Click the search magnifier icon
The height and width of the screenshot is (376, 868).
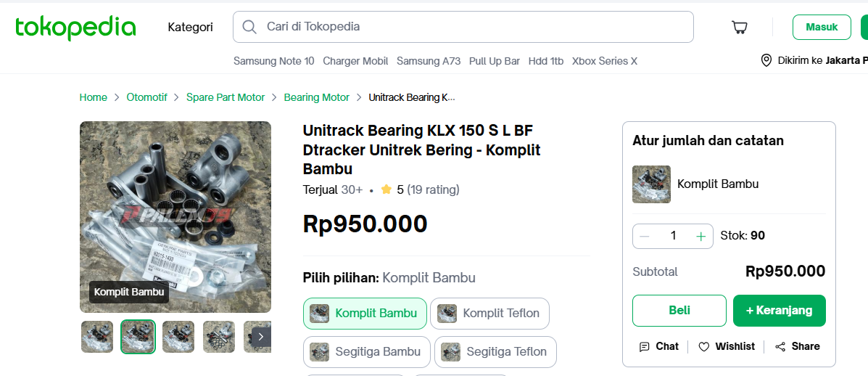pos(249,27)
